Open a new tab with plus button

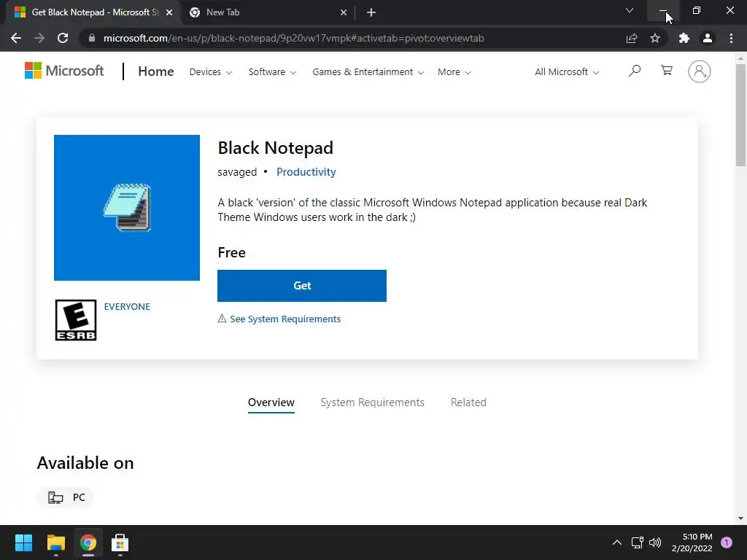pos(371,12)
